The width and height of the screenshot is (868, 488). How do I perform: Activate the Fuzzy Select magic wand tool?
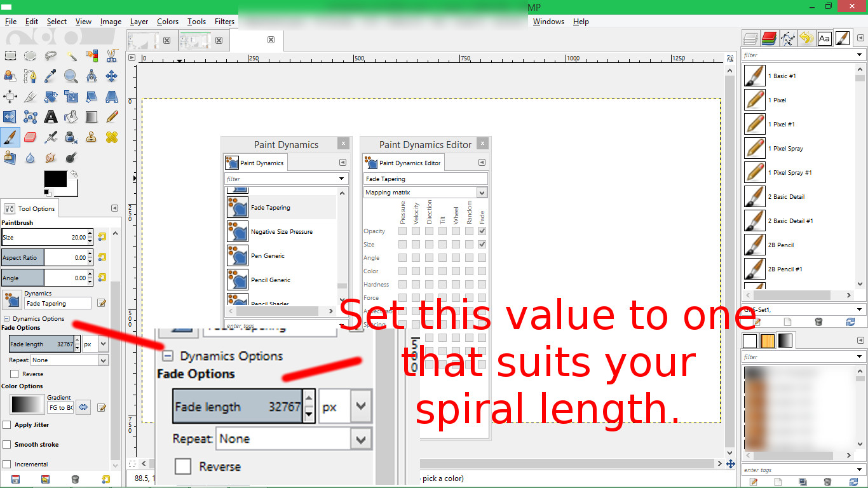[x=71, y=56]
